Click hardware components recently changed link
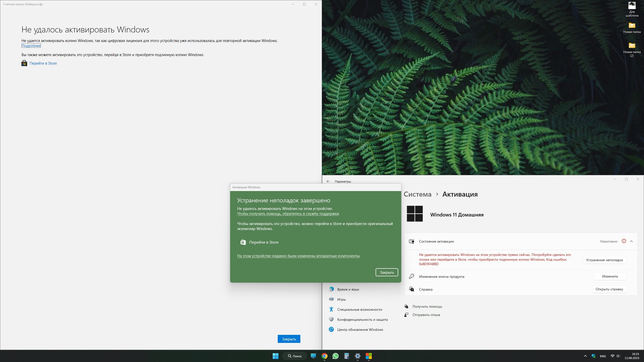 click(298, 256)
